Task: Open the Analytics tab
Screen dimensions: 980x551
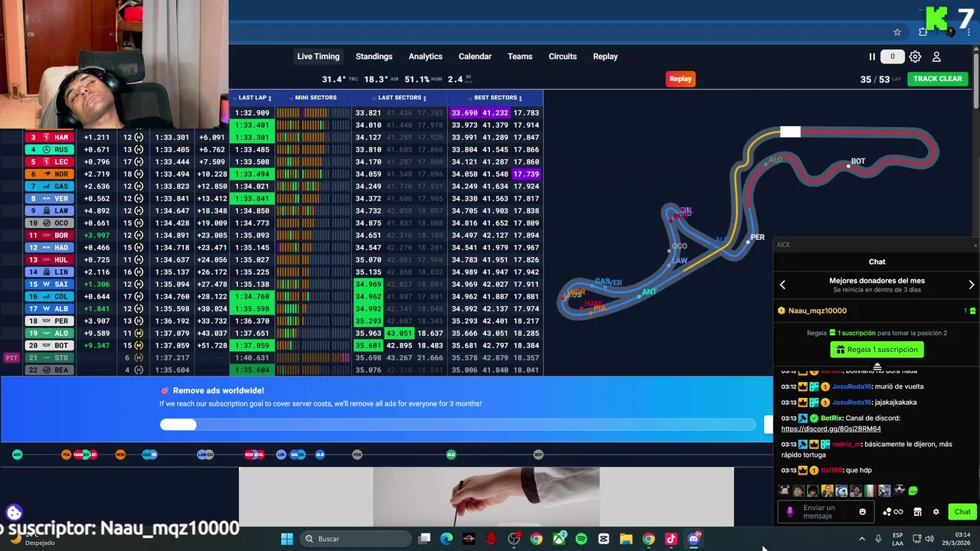Action: pyautogui.click(x=425, y=57)
